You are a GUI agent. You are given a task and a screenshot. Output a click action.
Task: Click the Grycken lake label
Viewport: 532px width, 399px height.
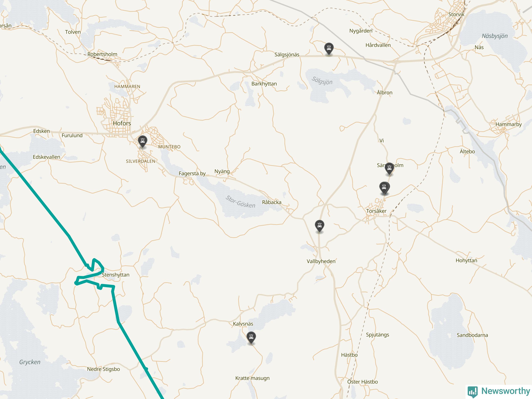tap(30, 362)
